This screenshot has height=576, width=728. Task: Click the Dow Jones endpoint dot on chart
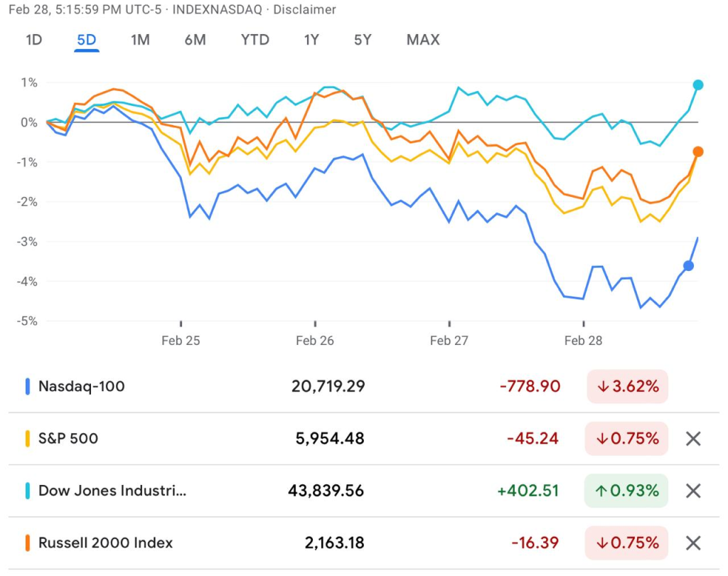(x=698, y=85)
